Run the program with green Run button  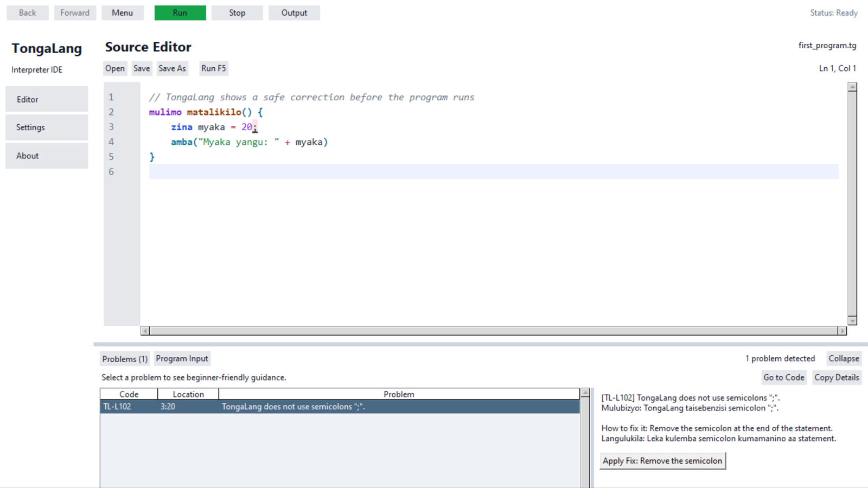[180, 13]
